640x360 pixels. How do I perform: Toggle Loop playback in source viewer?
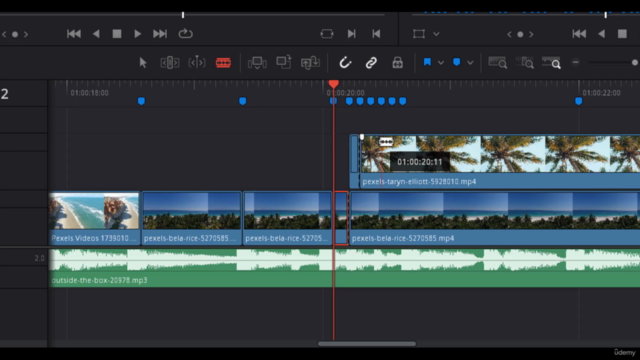click(185, 33)
